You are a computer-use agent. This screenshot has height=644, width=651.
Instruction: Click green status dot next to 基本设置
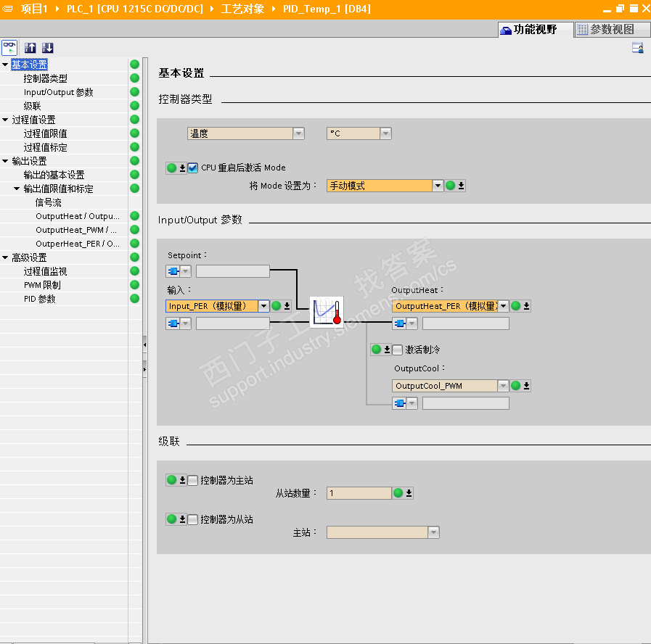[134, 65]
